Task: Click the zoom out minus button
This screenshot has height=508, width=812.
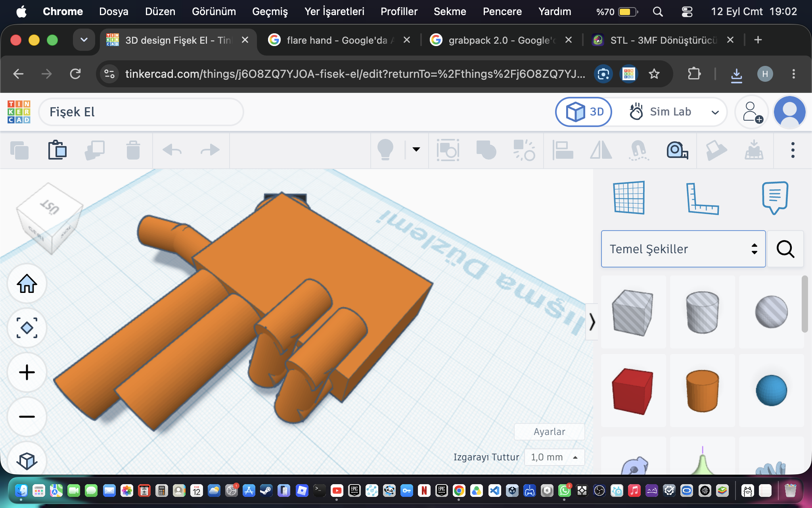Action: coord(27,417)
